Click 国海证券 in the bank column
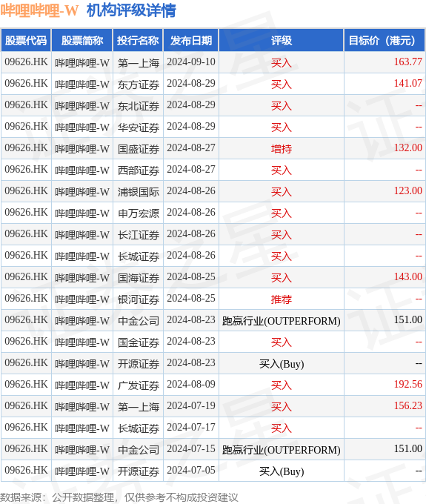 coord(138,278)
